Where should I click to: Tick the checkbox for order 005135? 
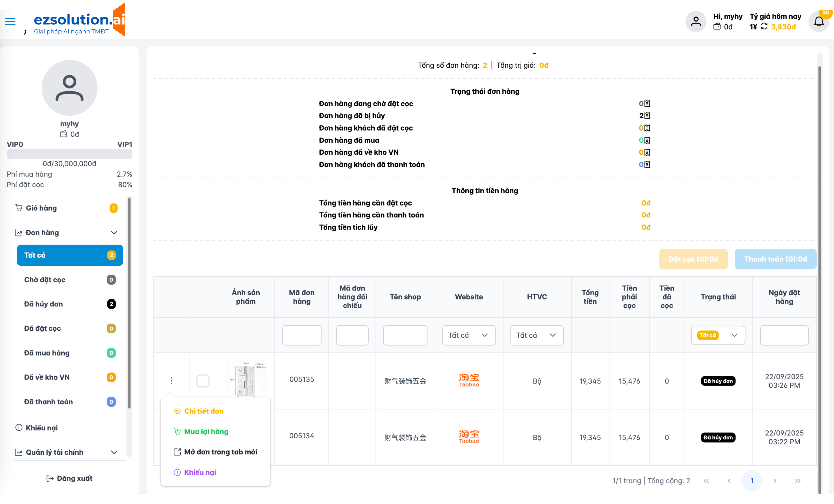(203, 381)
